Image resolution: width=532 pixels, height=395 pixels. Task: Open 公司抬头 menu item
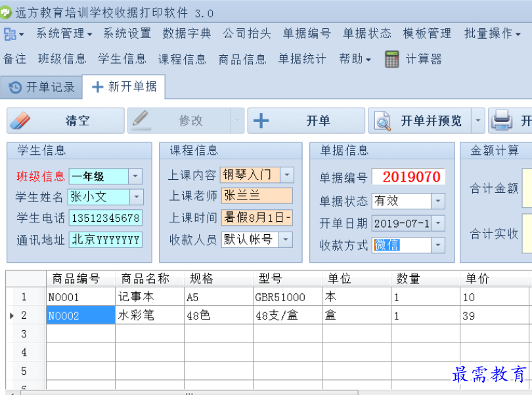tap(247, 33)
